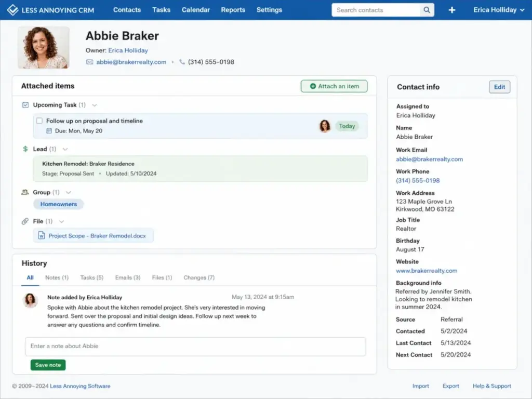Switch to the Tasks (5) history tab
Viewport: 532px width, 399px height.
91,277
